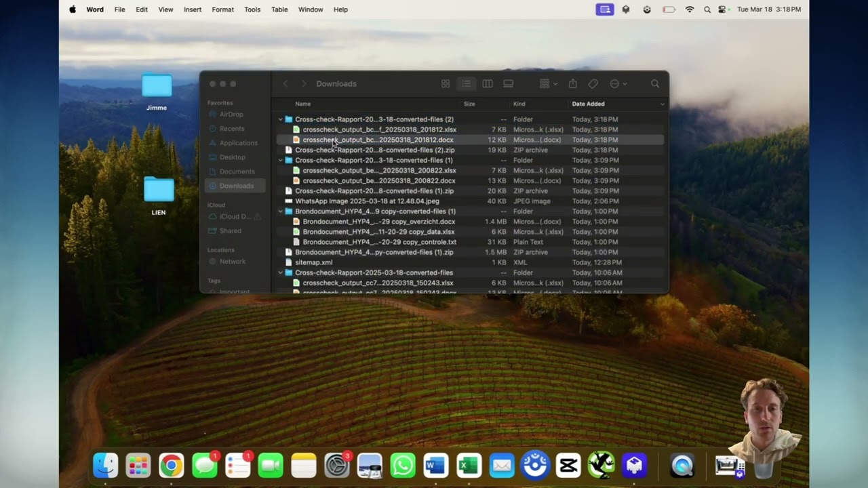
Task: Click the Share icon in Finder toolbar
Action: click(572, 83)
